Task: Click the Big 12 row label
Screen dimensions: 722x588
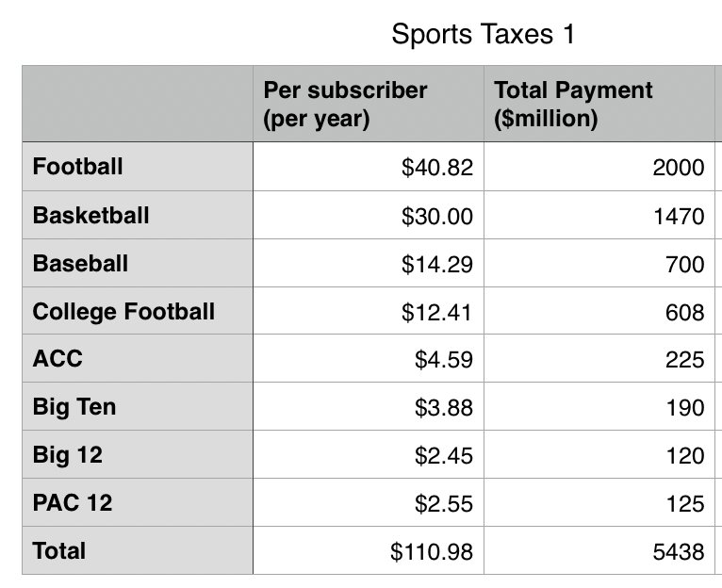Action: click(x=137, y=455)
